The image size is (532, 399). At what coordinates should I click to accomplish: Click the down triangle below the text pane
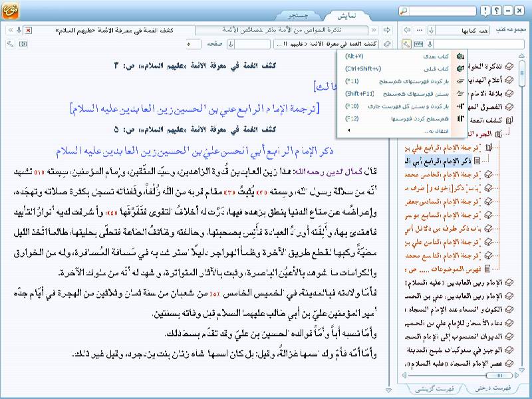[x=389, y=390]
